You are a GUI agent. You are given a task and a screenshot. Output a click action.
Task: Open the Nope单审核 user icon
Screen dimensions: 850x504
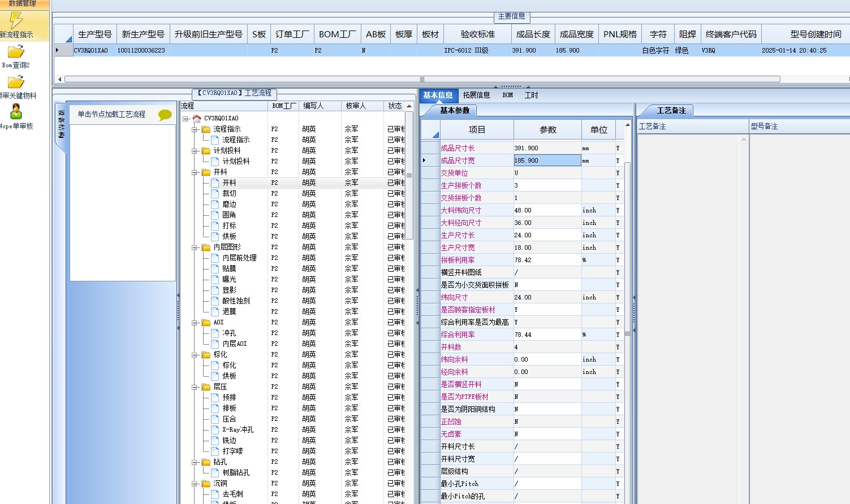tap(16, 112)
